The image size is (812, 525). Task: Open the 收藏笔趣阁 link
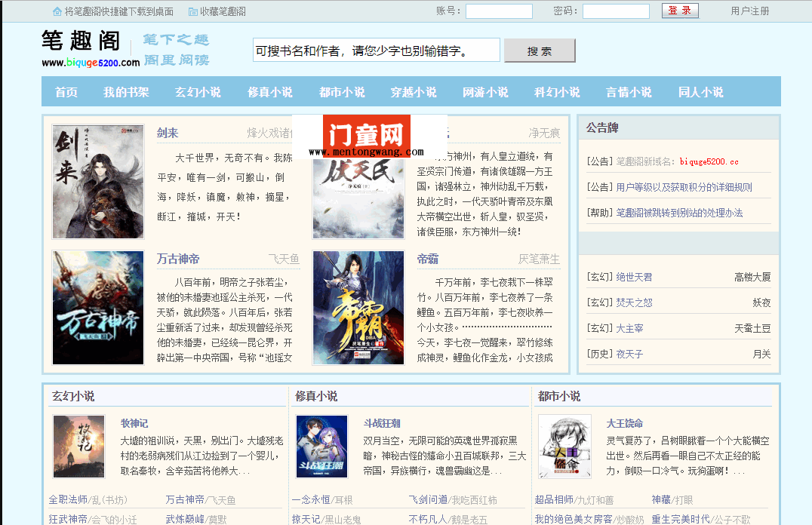pyautogui.click(x=223, y=11)
